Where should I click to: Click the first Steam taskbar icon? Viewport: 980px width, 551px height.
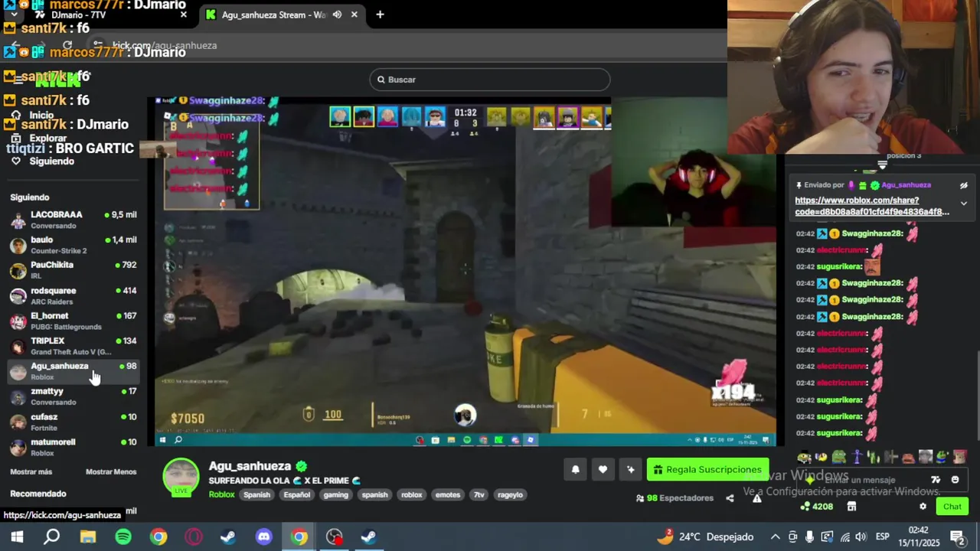228,537
